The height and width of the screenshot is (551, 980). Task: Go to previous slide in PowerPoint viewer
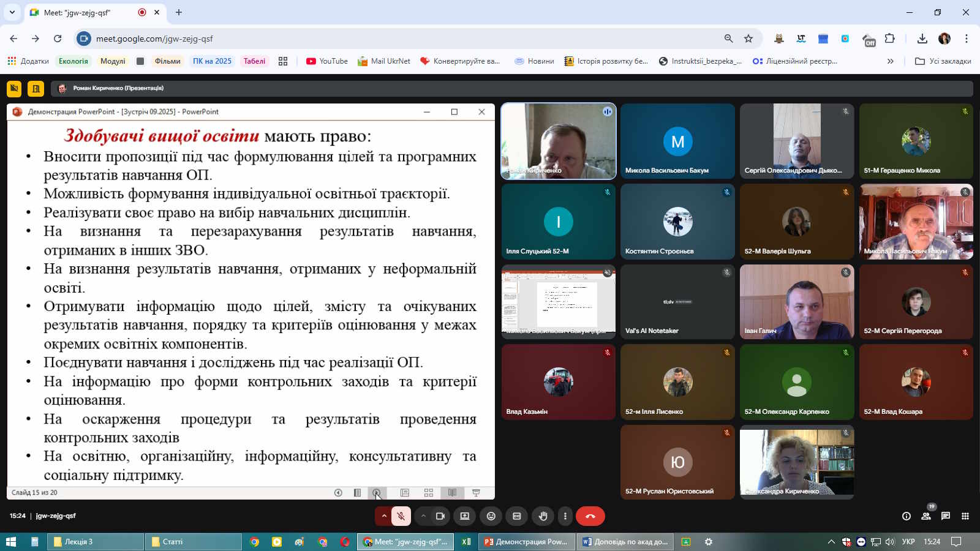tap(338, 493)
